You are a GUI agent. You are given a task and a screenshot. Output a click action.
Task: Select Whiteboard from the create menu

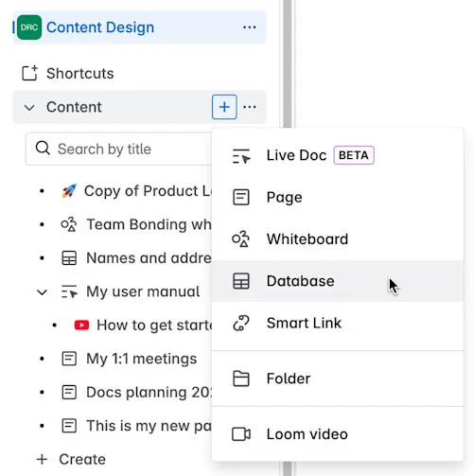pyautogui.click(x=338, y=239)
